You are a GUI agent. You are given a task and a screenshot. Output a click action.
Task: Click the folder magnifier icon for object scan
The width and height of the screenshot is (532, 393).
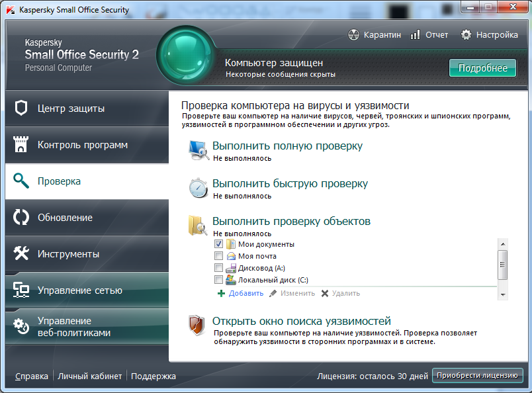pyautogui.click(x=198, y=225)
